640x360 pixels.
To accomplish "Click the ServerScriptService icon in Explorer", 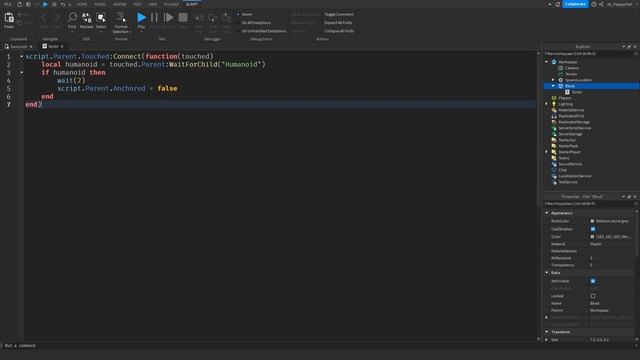I will coord(554,128).
